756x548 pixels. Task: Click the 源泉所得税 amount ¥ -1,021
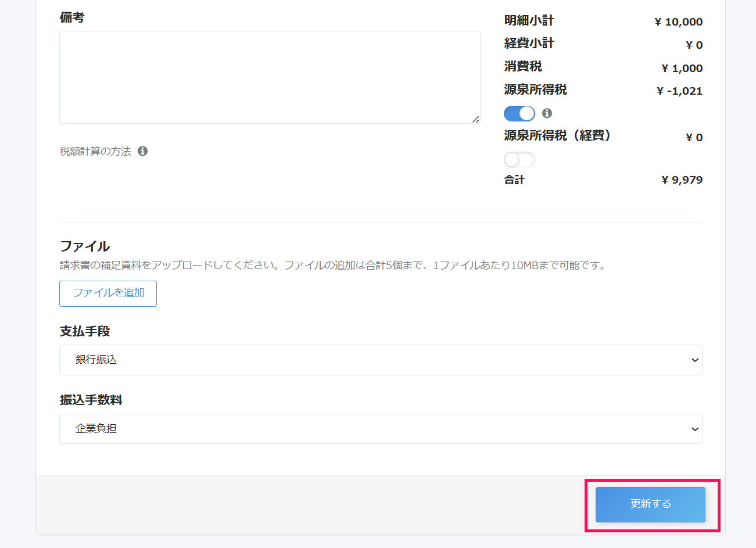[679, 91]
